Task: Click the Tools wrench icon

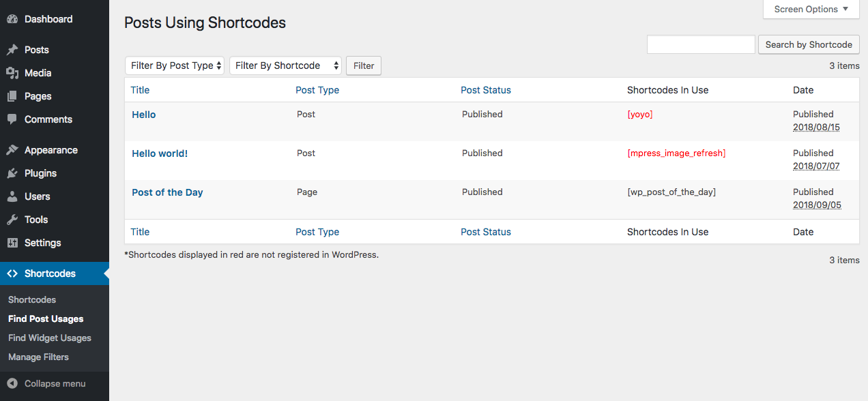Action: coord(12,220)
